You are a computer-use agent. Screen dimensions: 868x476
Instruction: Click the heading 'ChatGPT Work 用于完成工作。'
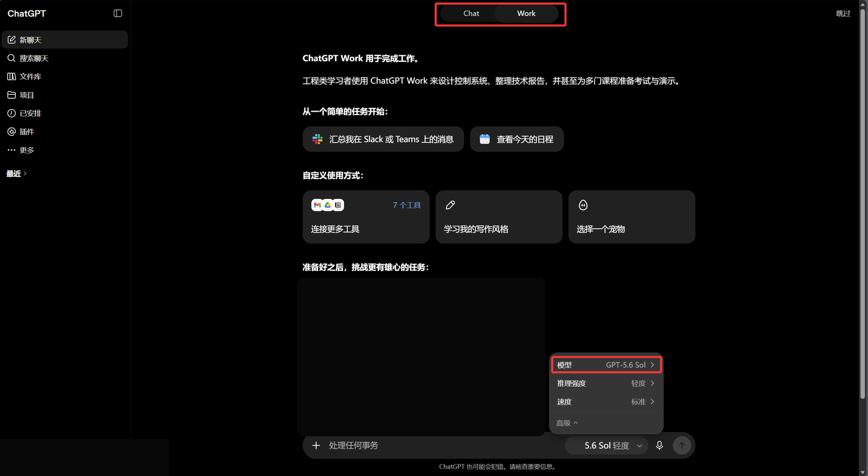pos(362,58)
